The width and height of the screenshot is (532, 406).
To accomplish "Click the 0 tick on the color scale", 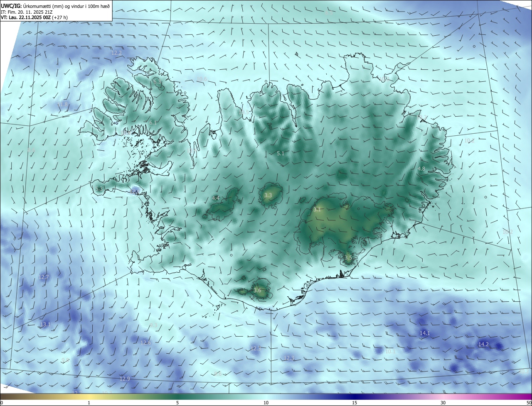I will [x=2, y=403].
